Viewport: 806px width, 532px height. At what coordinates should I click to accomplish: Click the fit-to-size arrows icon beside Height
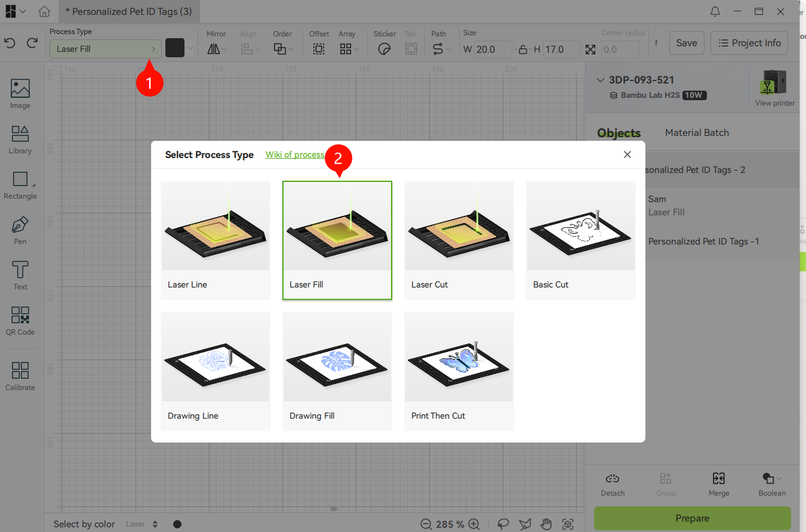590,49
